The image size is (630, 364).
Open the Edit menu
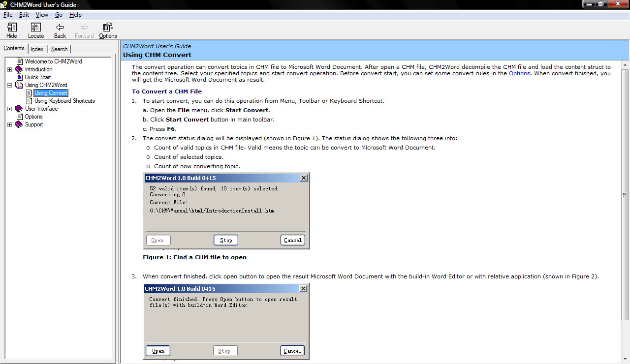click(24, 15)
